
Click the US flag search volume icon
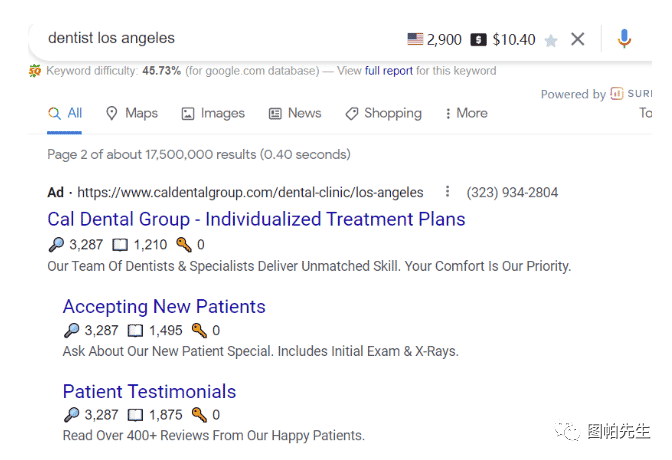pyautogui.click(x=415, y=39)
